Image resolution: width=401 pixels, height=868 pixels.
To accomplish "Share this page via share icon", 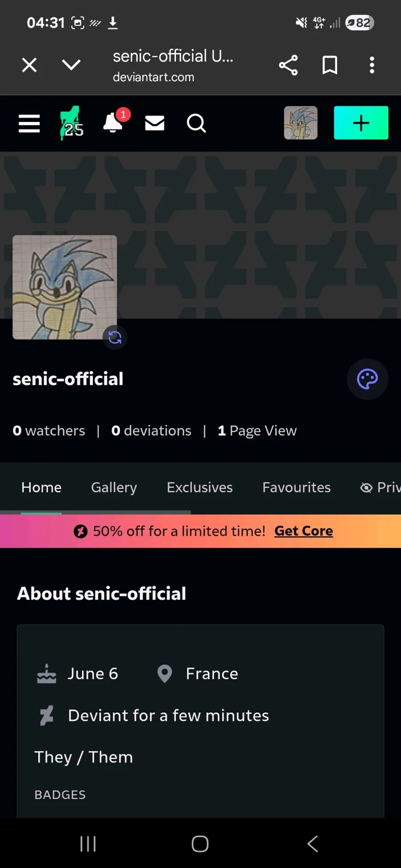I will coord(288,65).
